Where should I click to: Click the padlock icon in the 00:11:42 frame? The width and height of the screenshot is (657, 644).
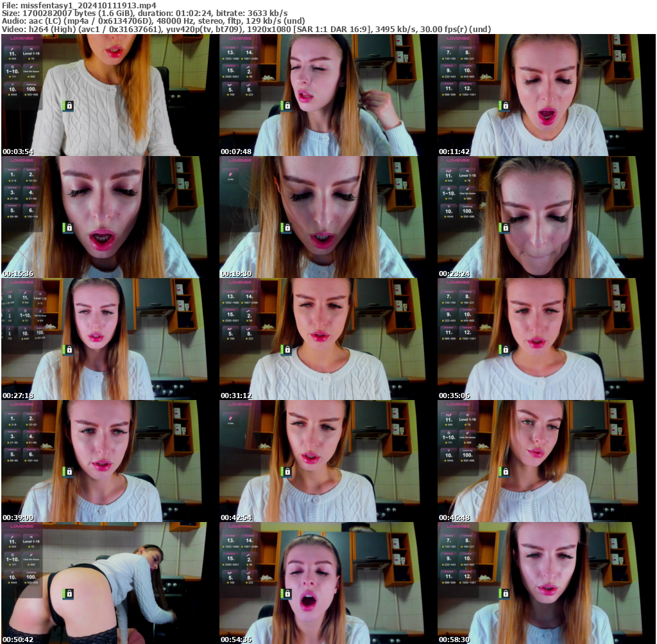(x=506, y=106)
